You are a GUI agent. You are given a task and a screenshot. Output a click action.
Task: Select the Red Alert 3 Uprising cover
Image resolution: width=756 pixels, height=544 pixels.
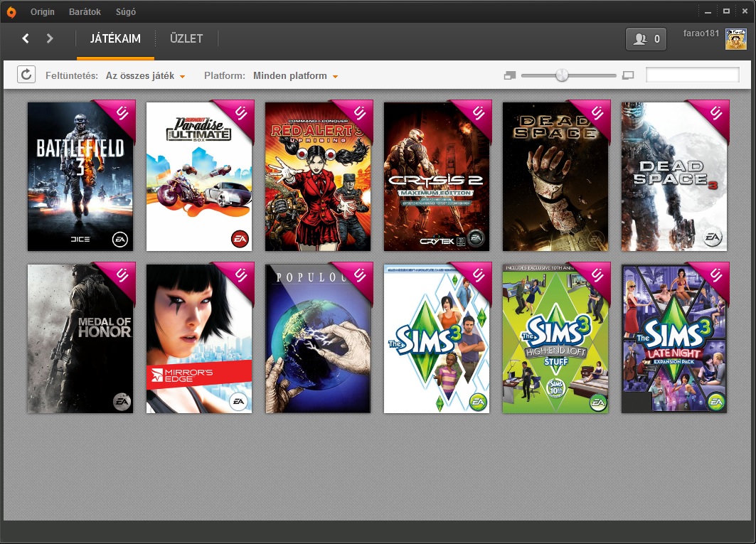pos(318,176)
